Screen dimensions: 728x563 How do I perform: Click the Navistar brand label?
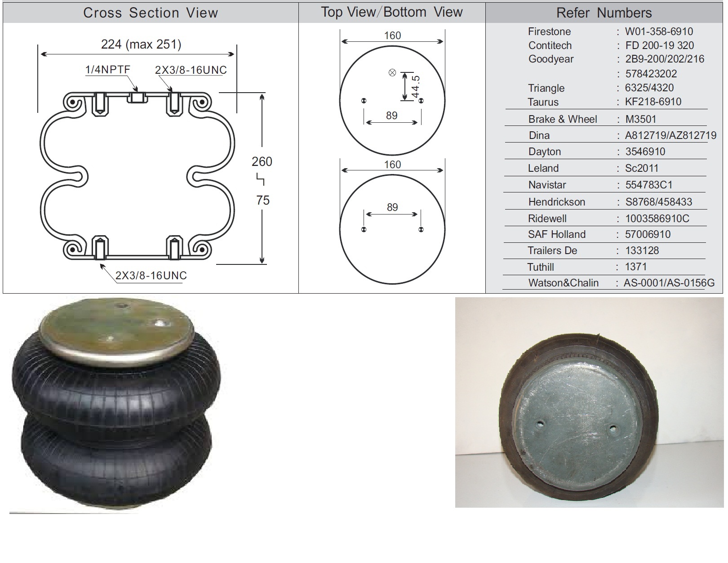547,185
